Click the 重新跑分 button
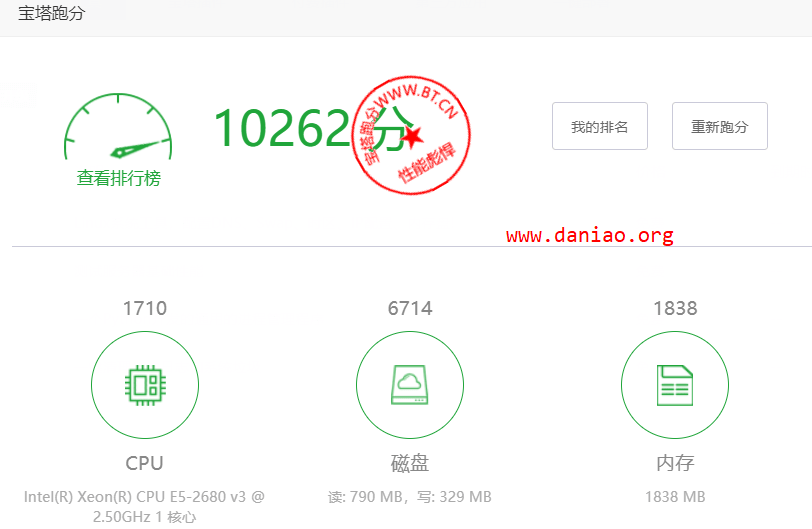The height and width of the screenshot is (529, 812). coord(720,126)
